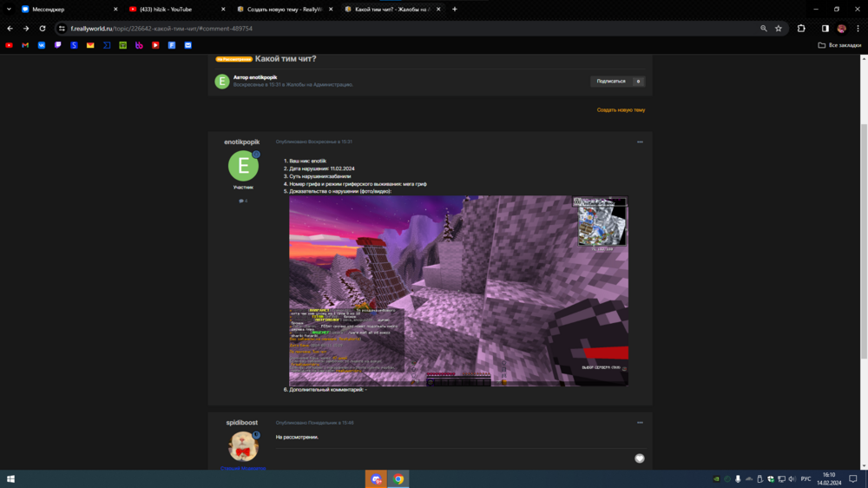Open the yellow mail bookmark icon

point(90,45)
